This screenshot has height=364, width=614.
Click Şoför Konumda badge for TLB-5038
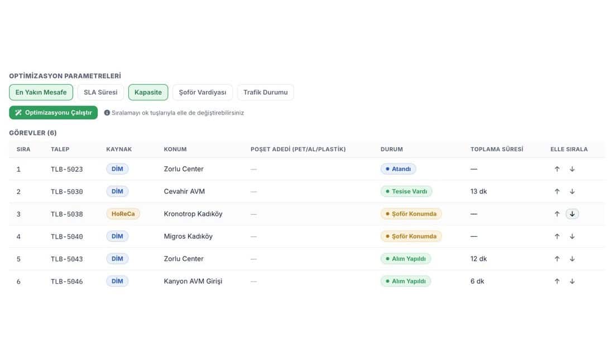point(411,214)
